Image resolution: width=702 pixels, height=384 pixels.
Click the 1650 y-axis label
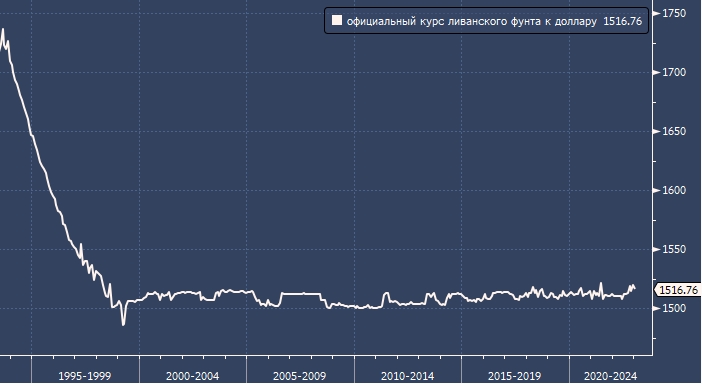pyautogui.click(x=674, y=132)
